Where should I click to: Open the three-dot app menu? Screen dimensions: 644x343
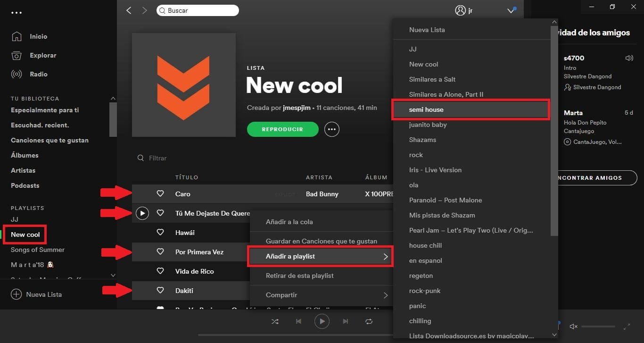click(x=17, y=13)
